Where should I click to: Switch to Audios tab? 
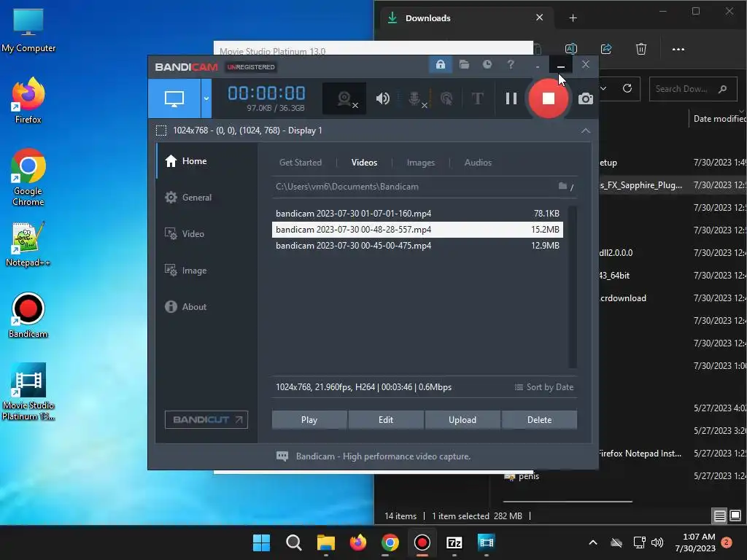coord(478,163)
